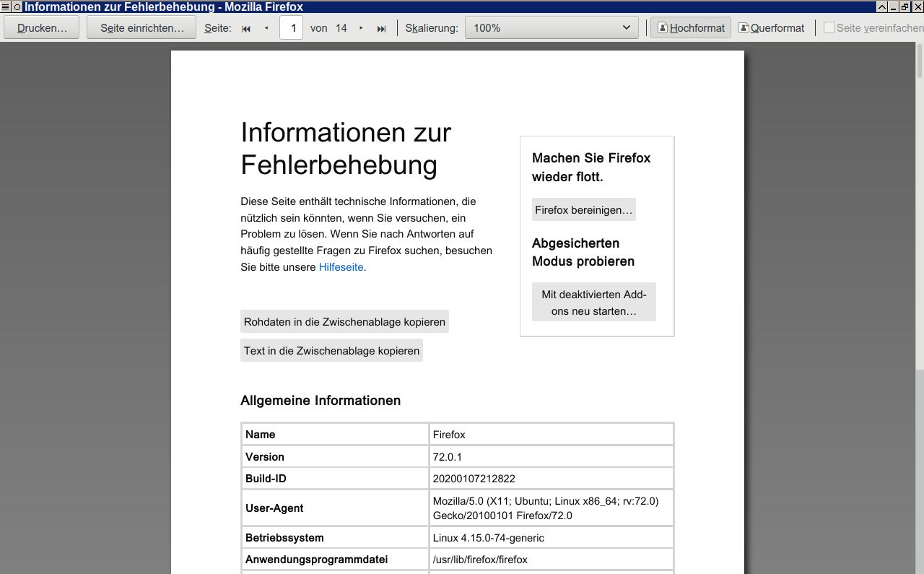The width and height of the screenshot is (924, 574).
Task: Open Seite einrichten… page setup
Action: [141, 28]
